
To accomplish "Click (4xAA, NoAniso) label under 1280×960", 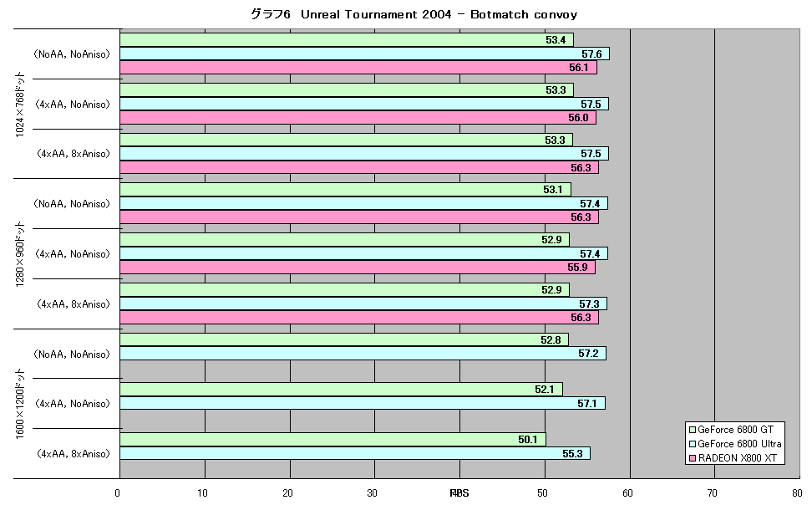I will coord(73,254).
